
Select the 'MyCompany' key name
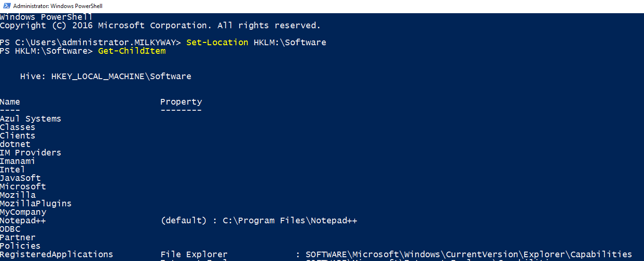coord(23,212)
